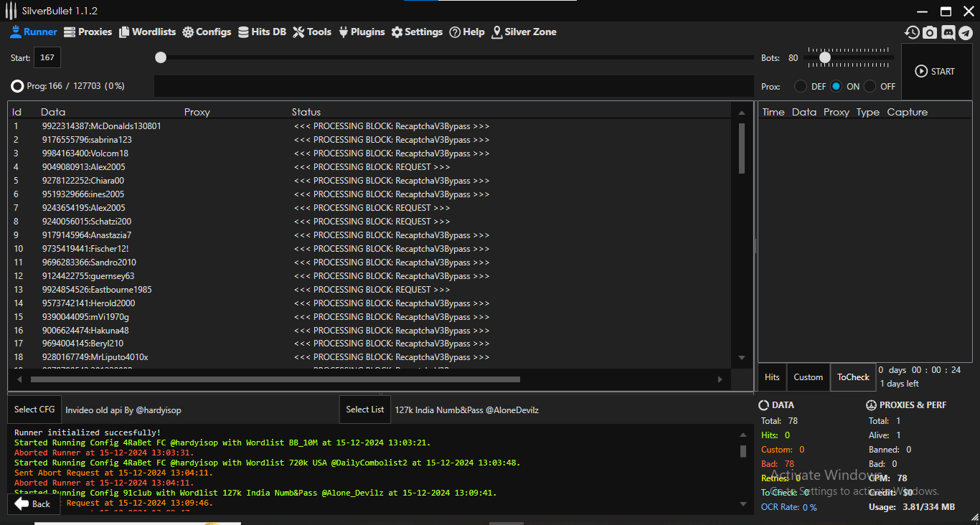Click the Bots count slider handle
This screenshot has height=525, width=980.
[x=825, y=57]
